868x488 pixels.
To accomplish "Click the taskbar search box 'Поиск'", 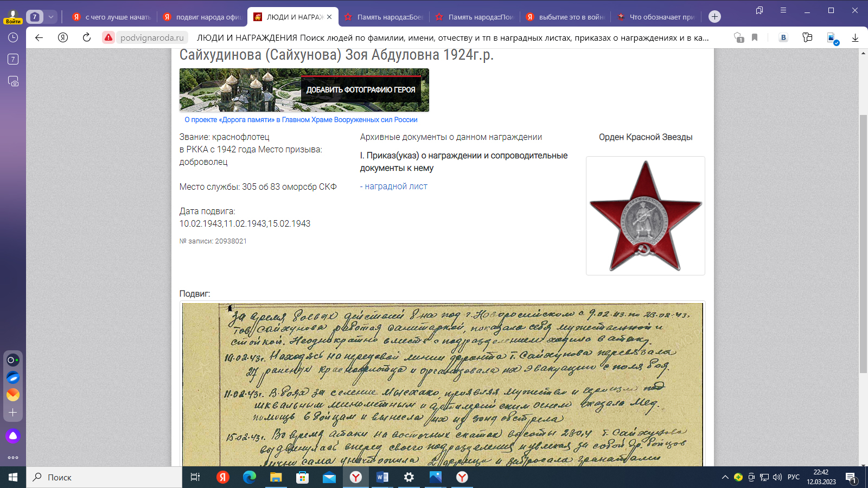I will pos(104,477).
